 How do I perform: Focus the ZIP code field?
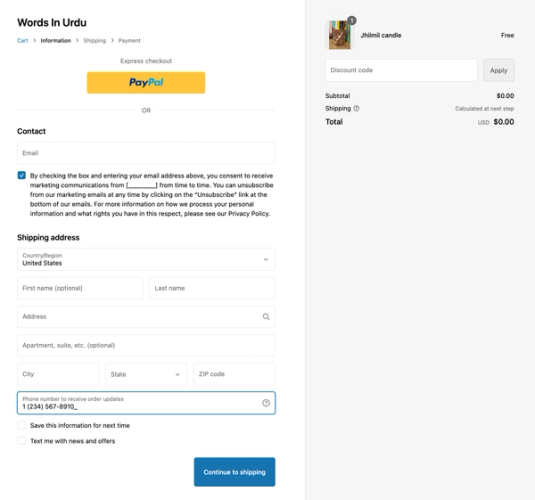point(234,374)
